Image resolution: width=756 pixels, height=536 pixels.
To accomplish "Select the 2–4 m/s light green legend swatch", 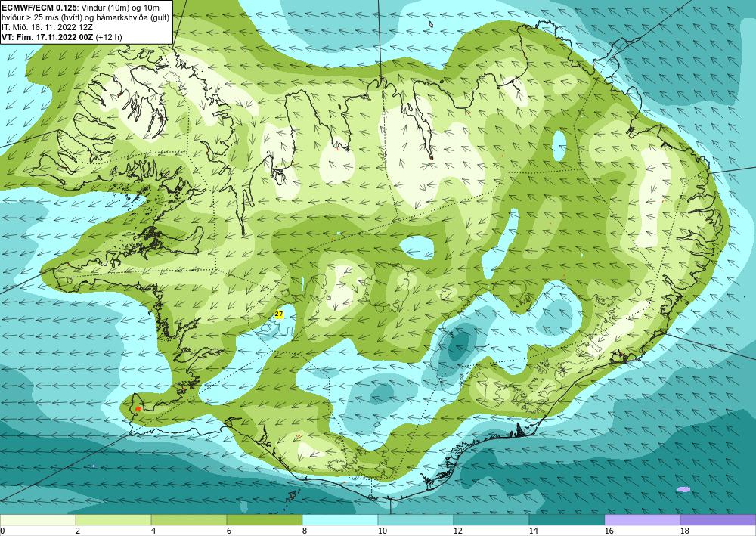I will (113, 520).
